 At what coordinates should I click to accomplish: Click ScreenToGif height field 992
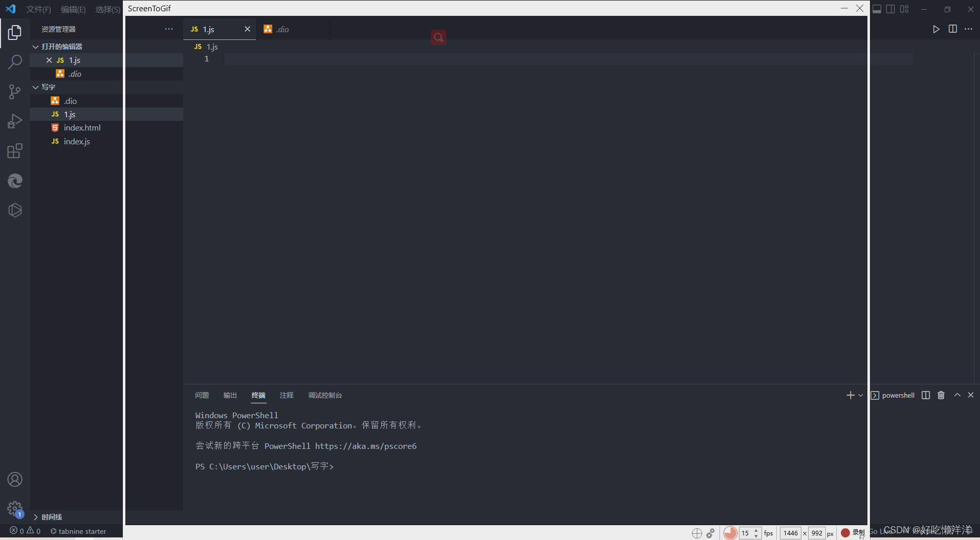tap(817, 533)
